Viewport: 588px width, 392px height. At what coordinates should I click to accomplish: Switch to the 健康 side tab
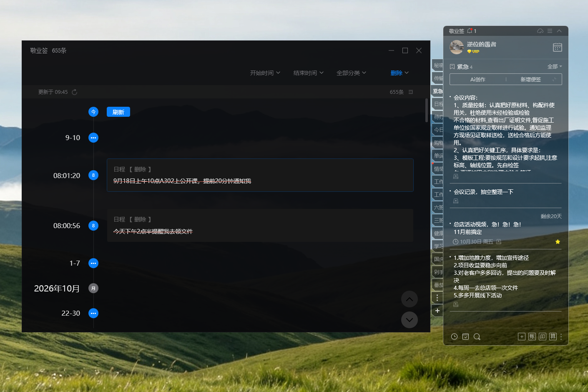click(438, 233)
